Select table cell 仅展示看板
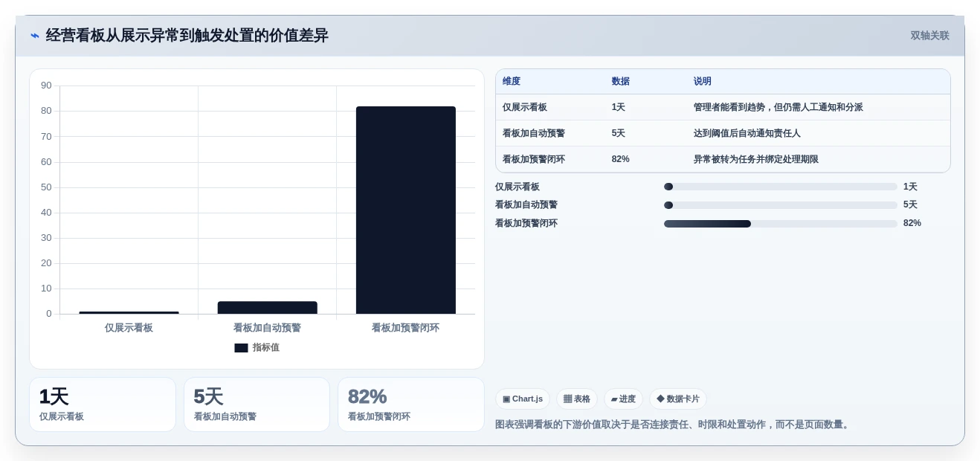The width and height of the screenshot is (980, 461). (x=525, y=107)
